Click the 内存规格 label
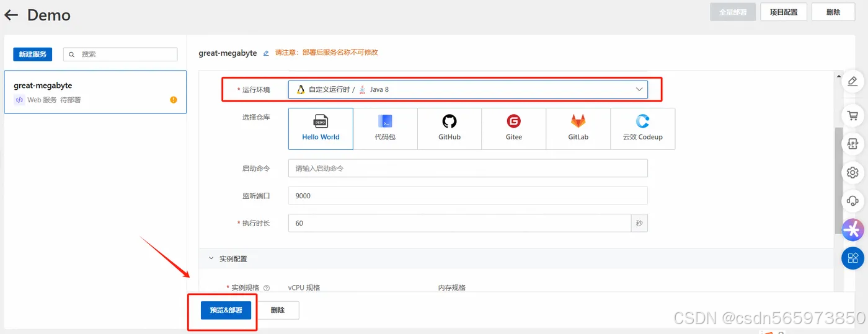868x334 pixels. (451, 288)
